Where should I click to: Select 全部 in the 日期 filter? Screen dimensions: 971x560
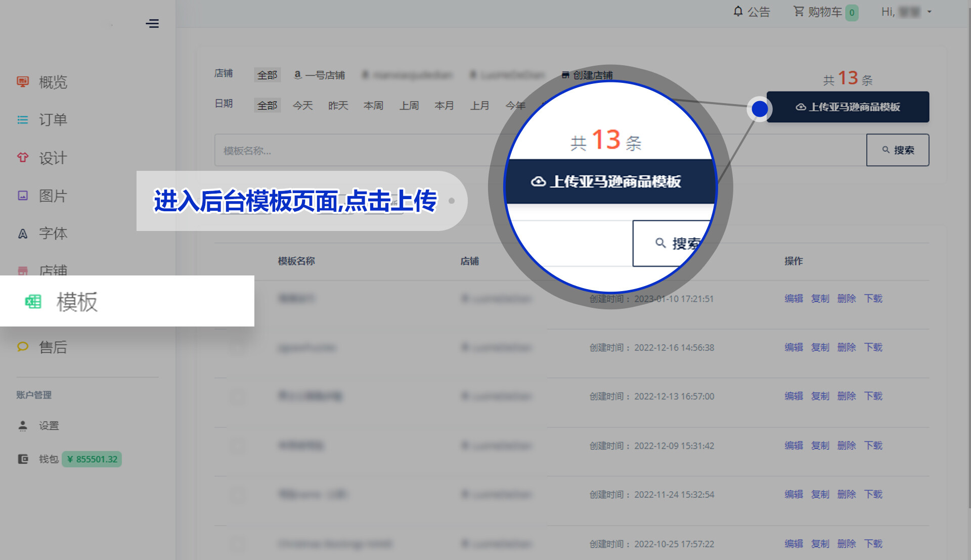tap(267, 105)
